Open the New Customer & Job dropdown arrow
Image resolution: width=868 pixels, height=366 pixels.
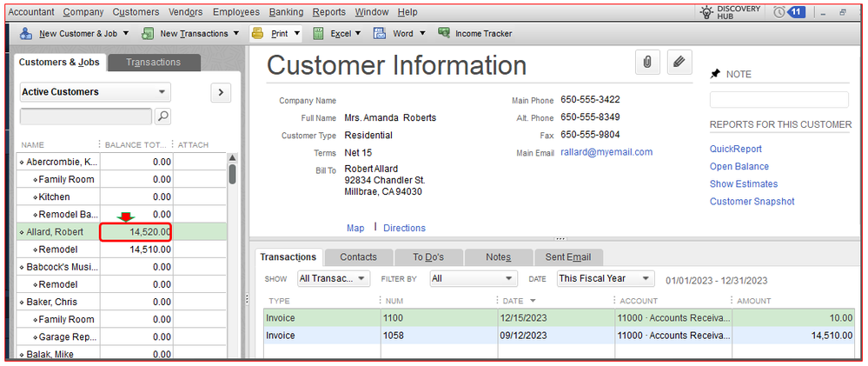pyautogui.click(x=126, y=34)
